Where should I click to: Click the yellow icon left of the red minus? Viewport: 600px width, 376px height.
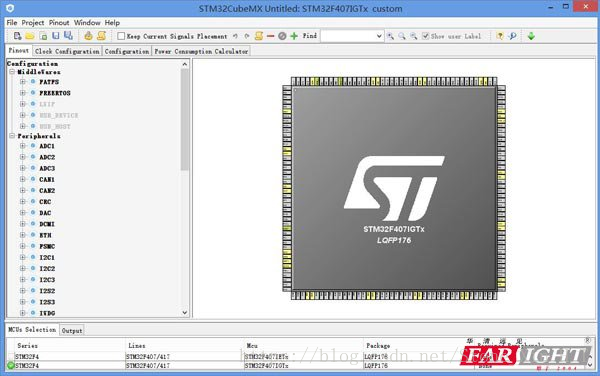(259, 36)
